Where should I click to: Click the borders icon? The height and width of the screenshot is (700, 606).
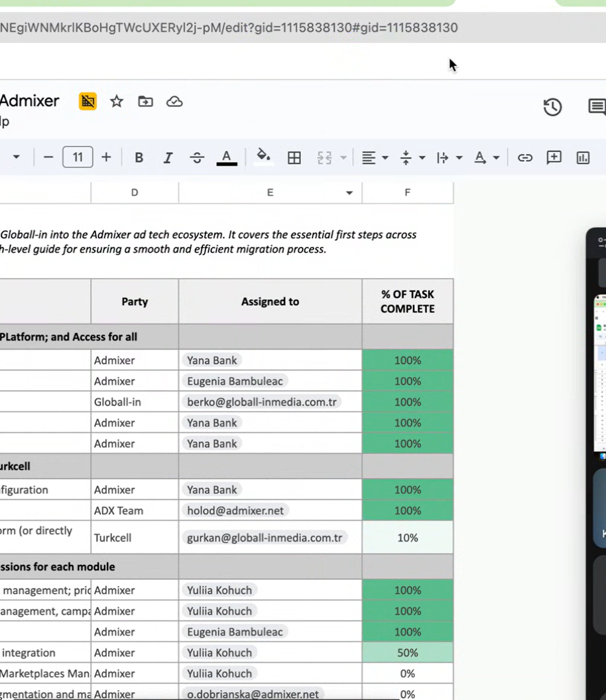coord(294,157)
